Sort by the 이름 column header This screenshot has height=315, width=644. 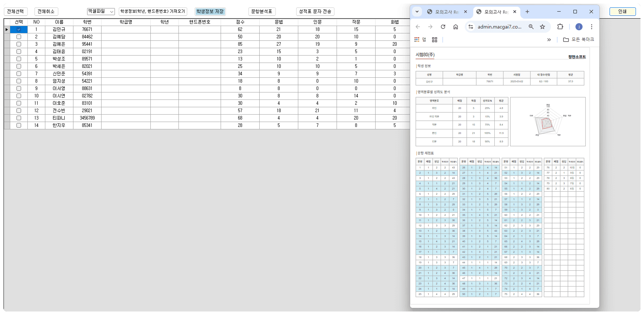point(59,22)
